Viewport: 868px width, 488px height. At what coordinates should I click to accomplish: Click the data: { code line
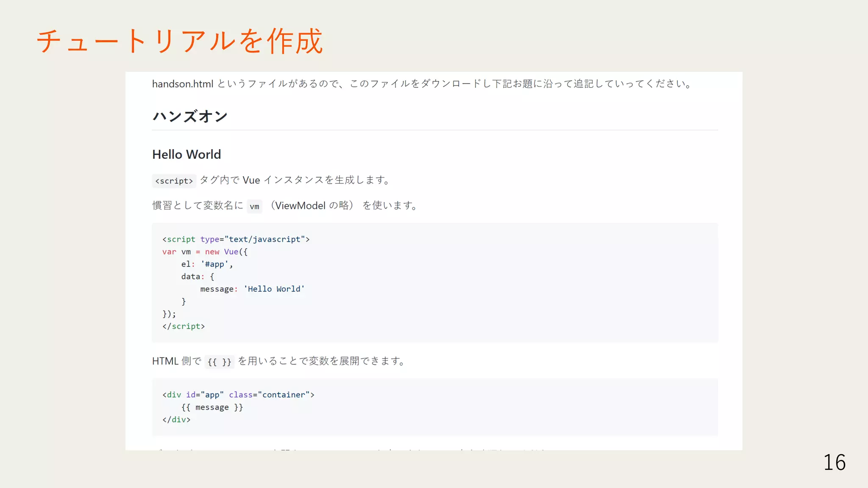(198, 276)
